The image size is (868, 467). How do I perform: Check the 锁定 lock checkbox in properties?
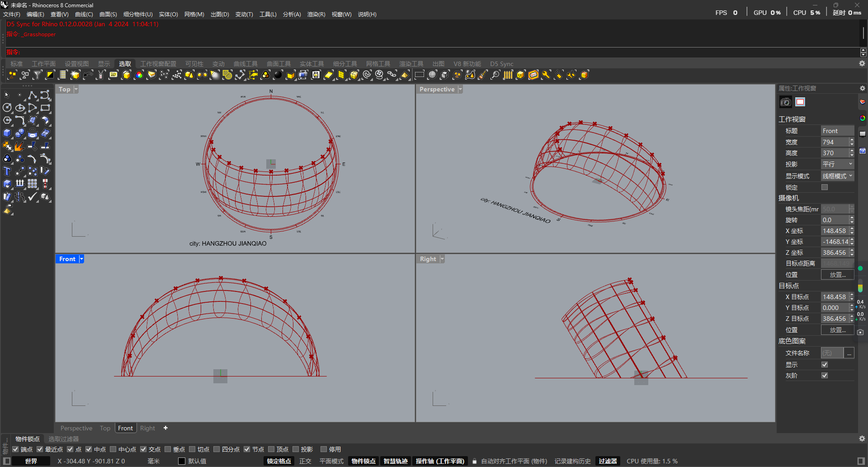tap(825, 187)
